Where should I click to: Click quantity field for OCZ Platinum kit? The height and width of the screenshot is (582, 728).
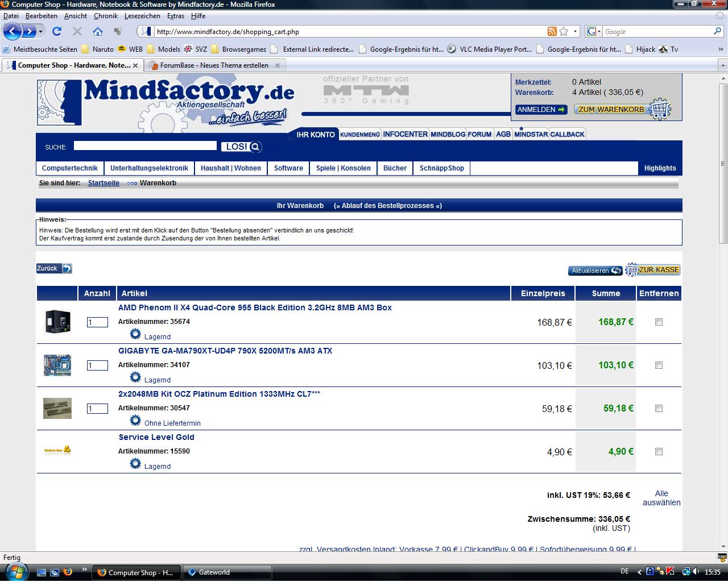point(97,409)
